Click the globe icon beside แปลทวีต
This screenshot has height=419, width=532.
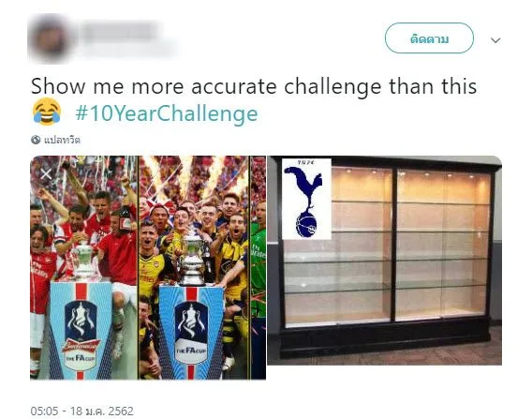tap(36, 140)
